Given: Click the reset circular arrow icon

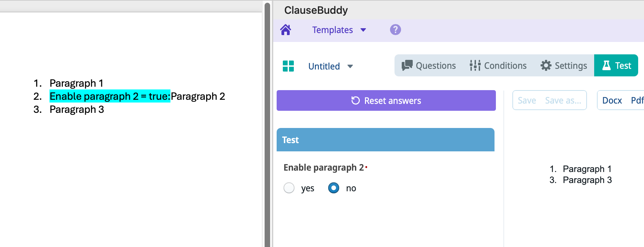Looking at the screenshot, I should click(x=355, y=100).
